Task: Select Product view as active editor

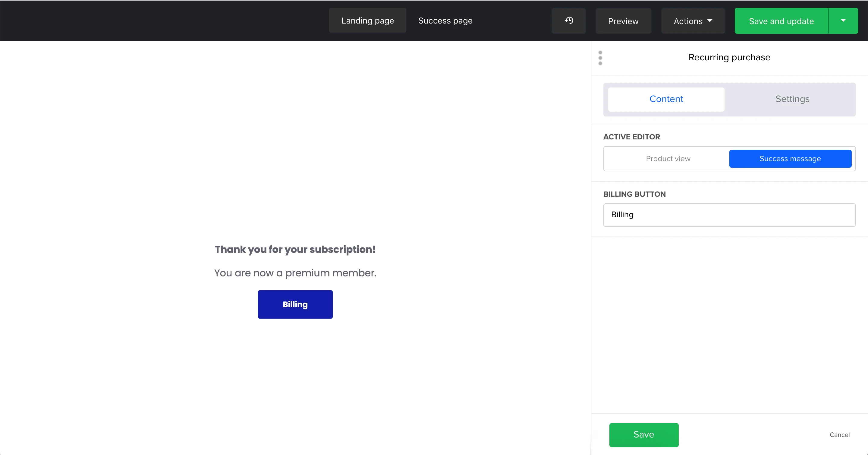Action: tap(668, 158)
